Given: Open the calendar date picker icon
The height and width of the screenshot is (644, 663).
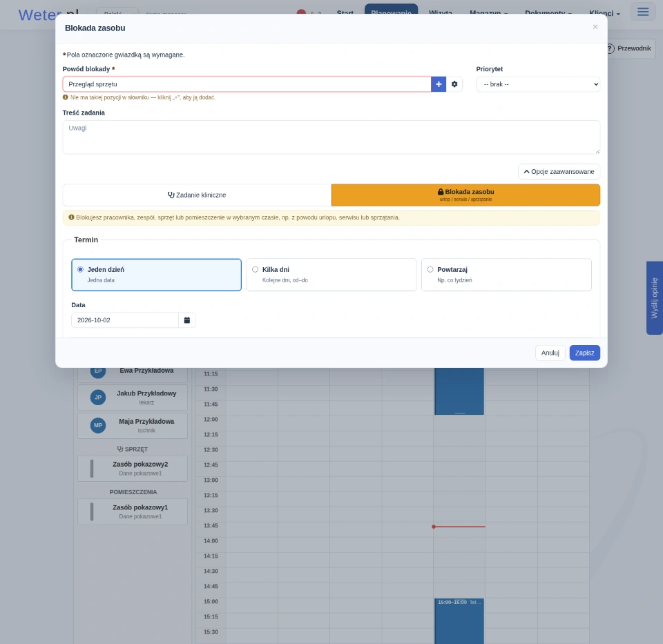Looking at the screenshot, I should (187, 320).
